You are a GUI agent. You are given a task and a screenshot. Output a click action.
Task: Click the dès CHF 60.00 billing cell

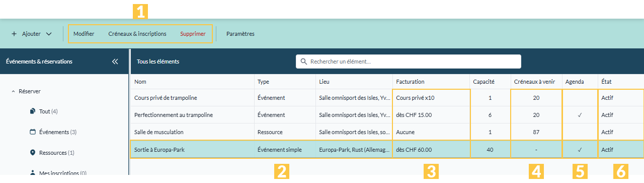click(x=431, y=149)
